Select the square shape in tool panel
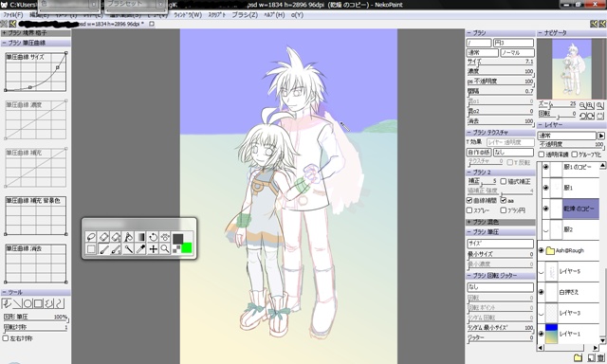The image size is (607, 364). pos(38,303)
